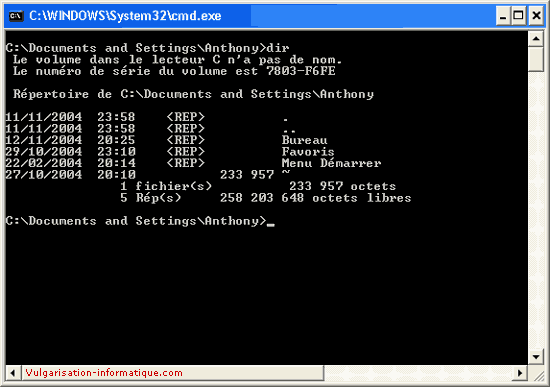This screenshot has height=387, width=550.
Task: Maximize the cmd.exe window
Action: pyautogui.click(x=519, y=16)
